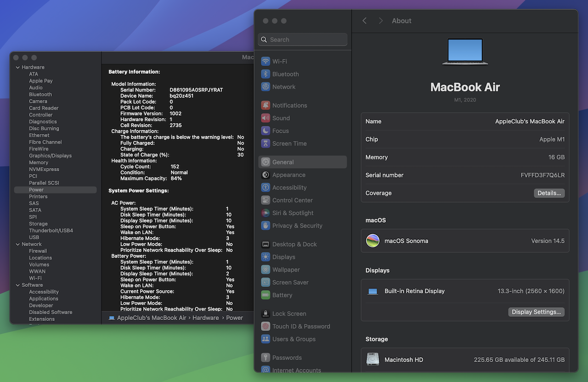
Task: Open Display Settings button
Action: (536, 312)
